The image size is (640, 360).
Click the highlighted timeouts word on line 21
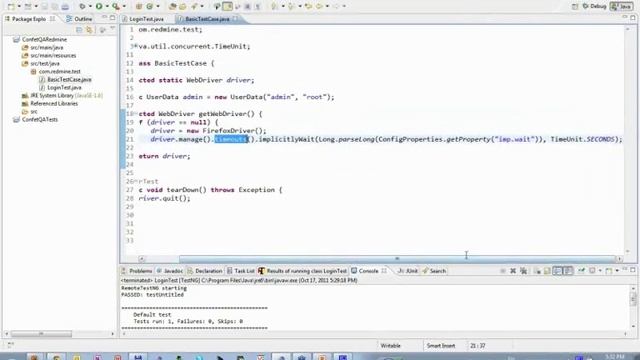pyautogui.click(x=231, y=140)
